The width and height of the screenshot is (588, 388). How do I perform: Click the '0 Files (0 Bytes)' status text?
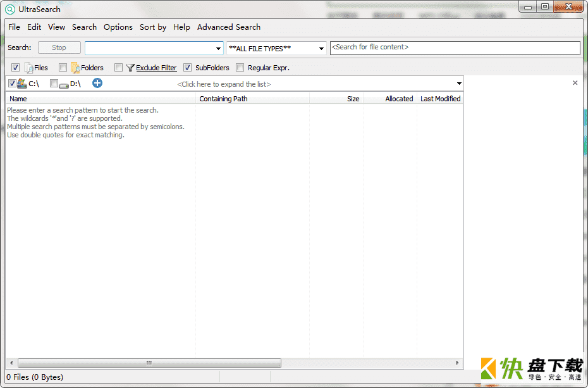35,377
